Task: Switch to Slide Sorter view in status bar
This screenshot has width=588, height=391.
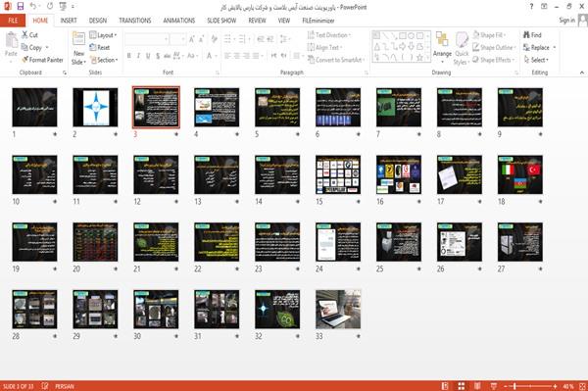Action: coord(462,386)
